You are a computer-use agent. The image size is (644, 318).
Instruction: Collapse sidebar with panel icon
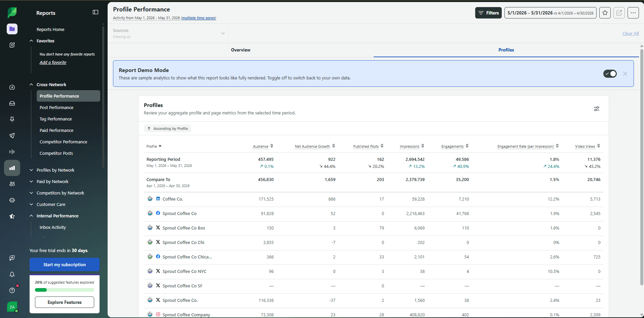pyautogui.click(x=96, y=12)
